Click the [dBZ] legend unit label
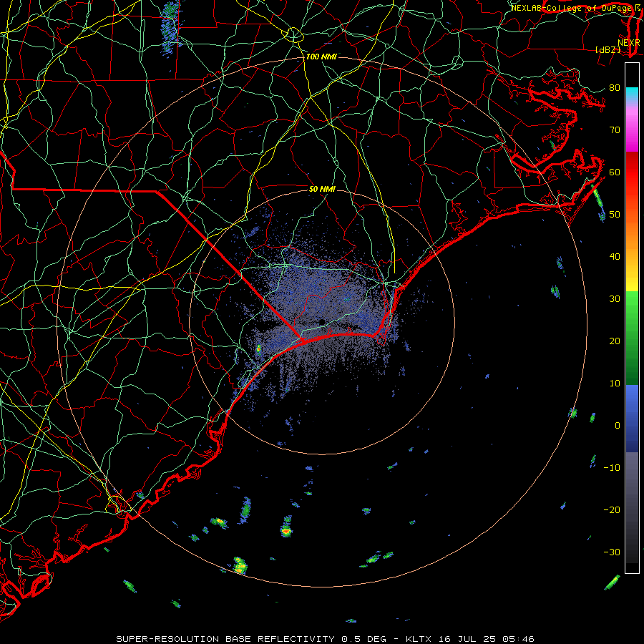Viewport: 644px width, 644px height. [x=608, y=49]
